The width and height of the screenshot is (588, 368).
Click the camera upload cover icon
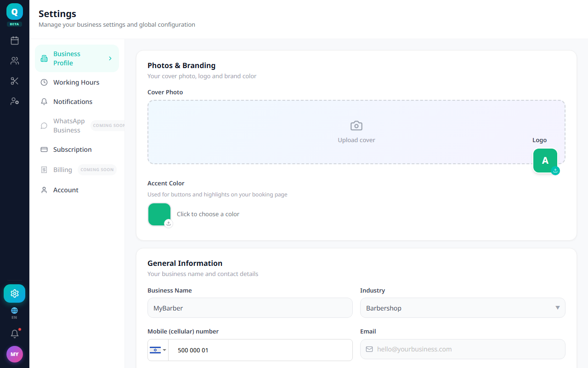tap(356, 126)
